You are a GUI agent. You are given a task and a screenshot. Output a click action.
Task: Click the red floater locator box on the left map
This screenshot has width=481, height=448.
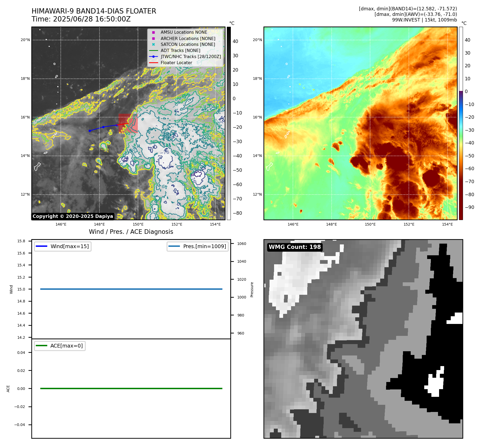tap(128, 124)
